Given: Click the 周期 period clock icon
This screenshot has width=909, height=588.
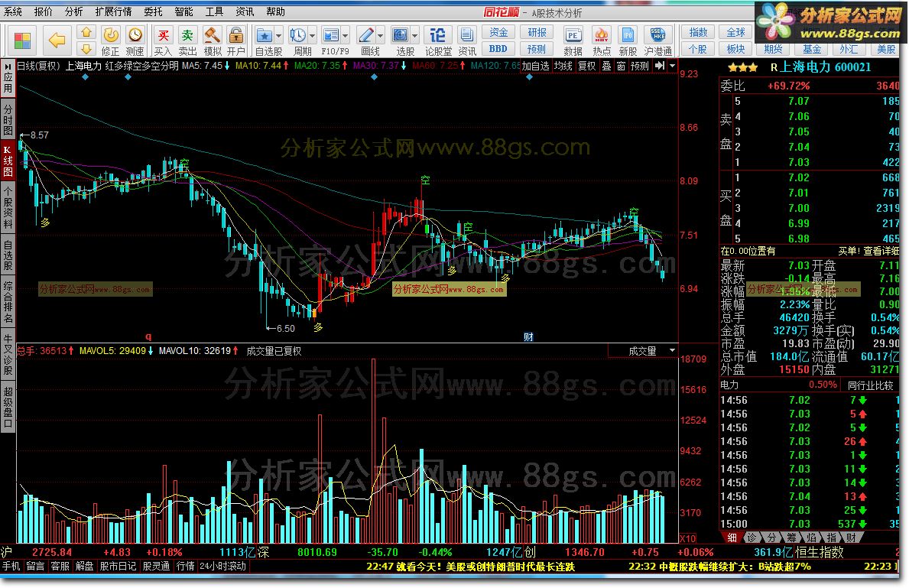Looking at the screenshot, I should 298,35.
